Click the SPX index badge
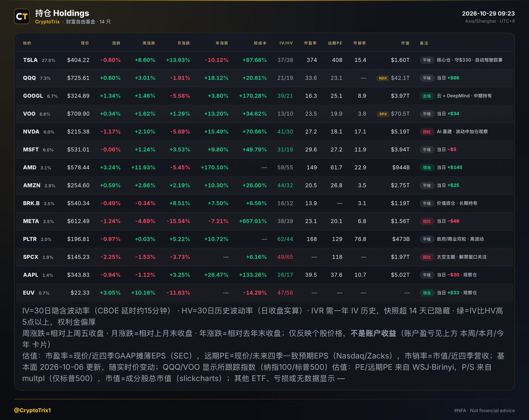529x420 pixels. (x=383, y=114)
